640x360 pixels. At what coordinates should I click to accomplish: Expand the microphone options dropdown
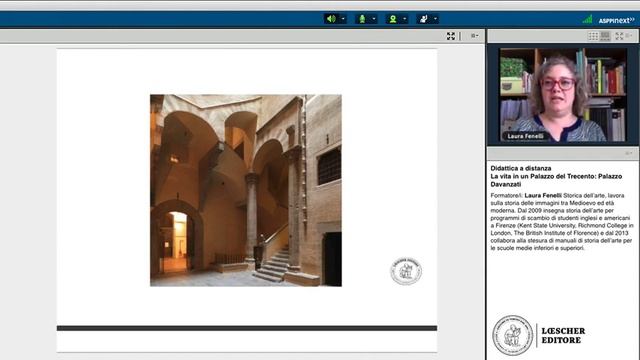[374, 19]
